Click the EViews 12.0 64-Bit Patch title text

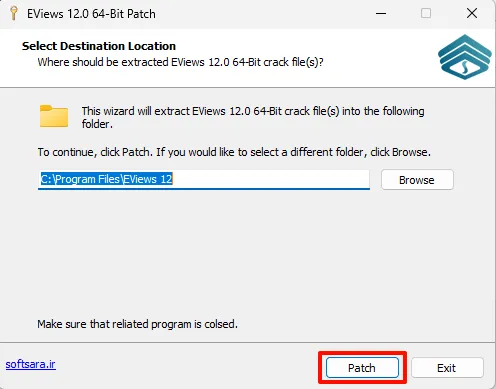[x=91, y=14]
